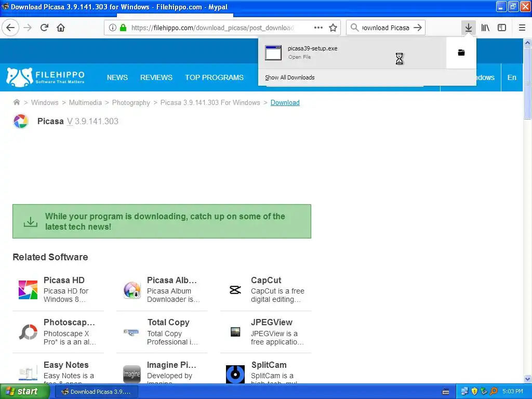Click the SplitCam blue icon
Image resolution: width=532 pixels, height=399 pixels.
(x=235, y=374)
